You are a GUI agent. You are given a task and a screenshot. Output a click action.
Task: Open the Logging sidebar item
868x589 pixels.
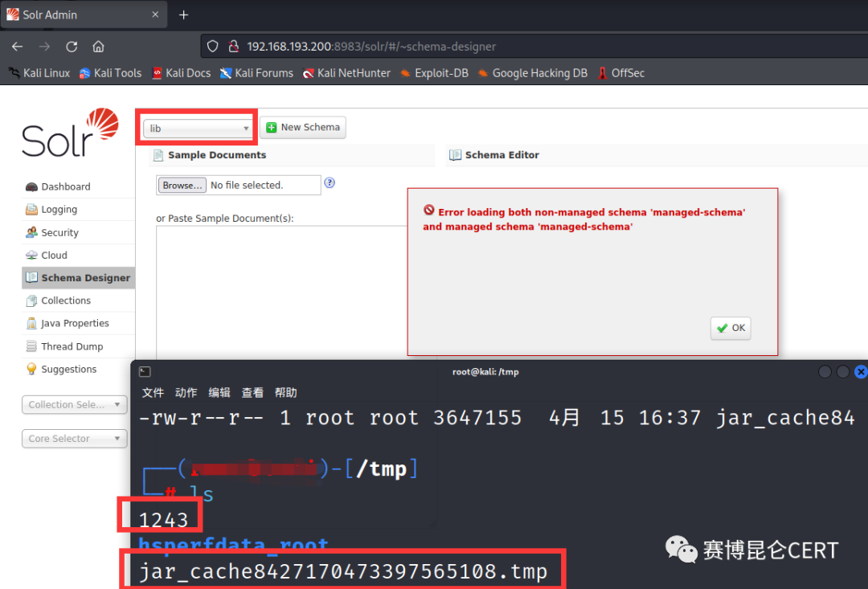coord(78,209)
